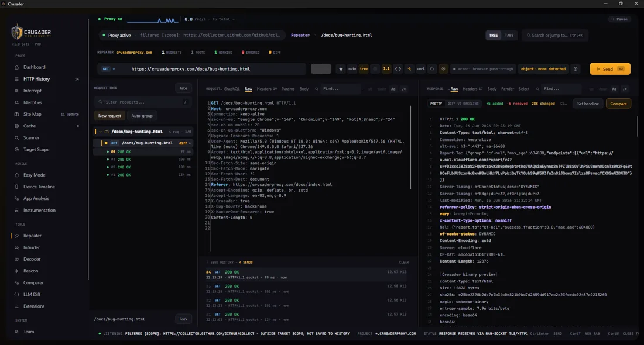Toggle case-sensitive Aa in request find
644x345 pixels.
coord(393,89)
